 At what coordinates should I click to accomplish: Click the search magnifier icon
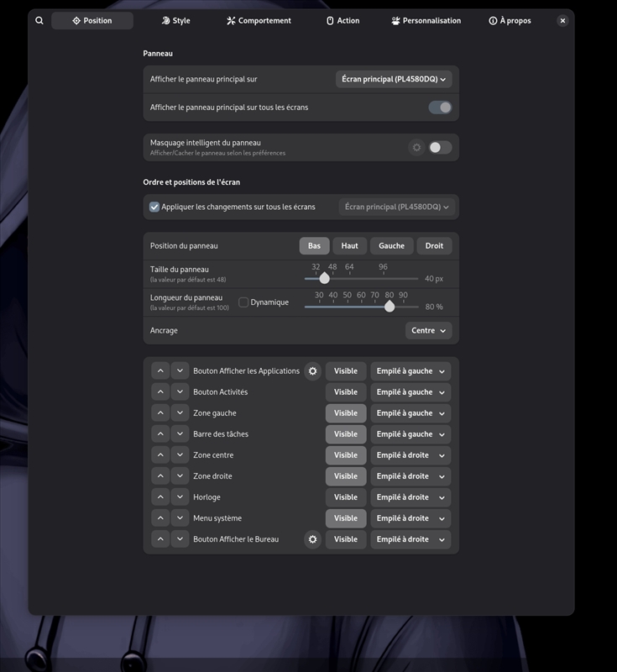pyautogui.click(x=39, y=21)
